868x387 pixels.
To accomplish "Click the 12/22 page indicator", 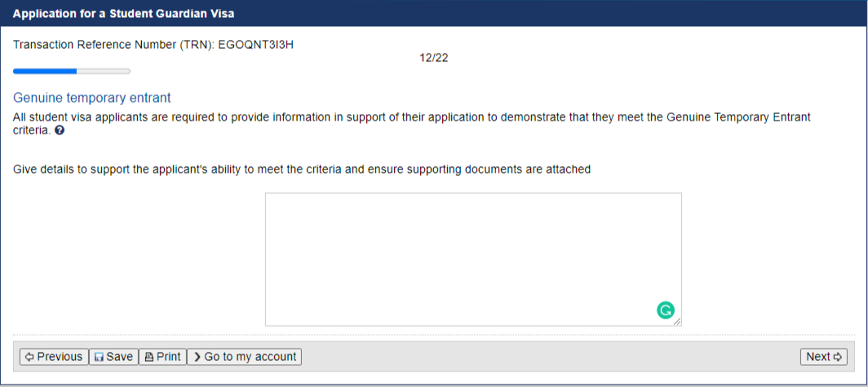I will pos(434,58).
